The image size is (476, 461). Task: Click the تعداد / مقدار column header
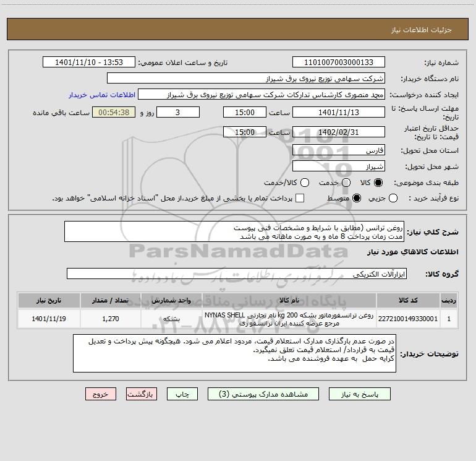point(111,300)
